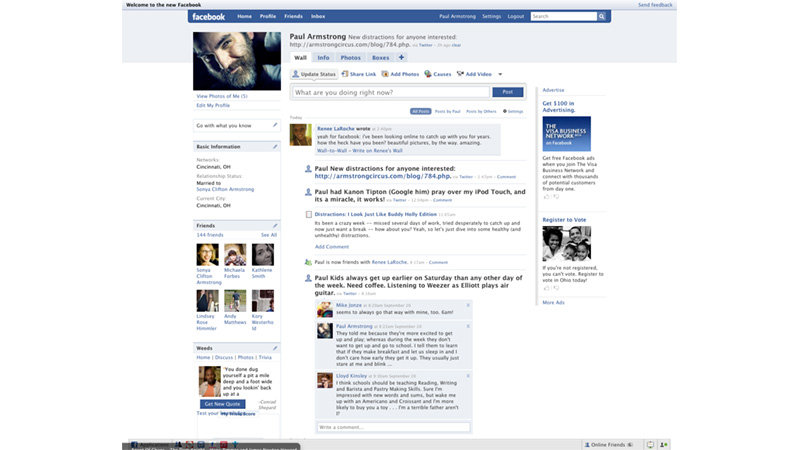800x450 pixels.
Task: Open the Profile menu item
Action: coord(267,16)
